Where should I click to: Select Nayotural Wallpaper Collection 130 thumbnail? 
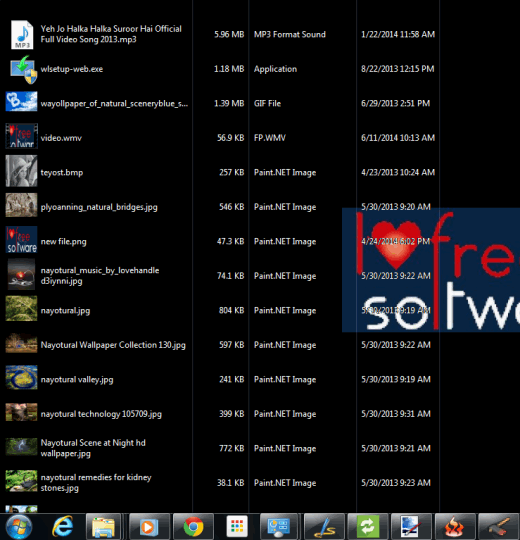[21, 343]
